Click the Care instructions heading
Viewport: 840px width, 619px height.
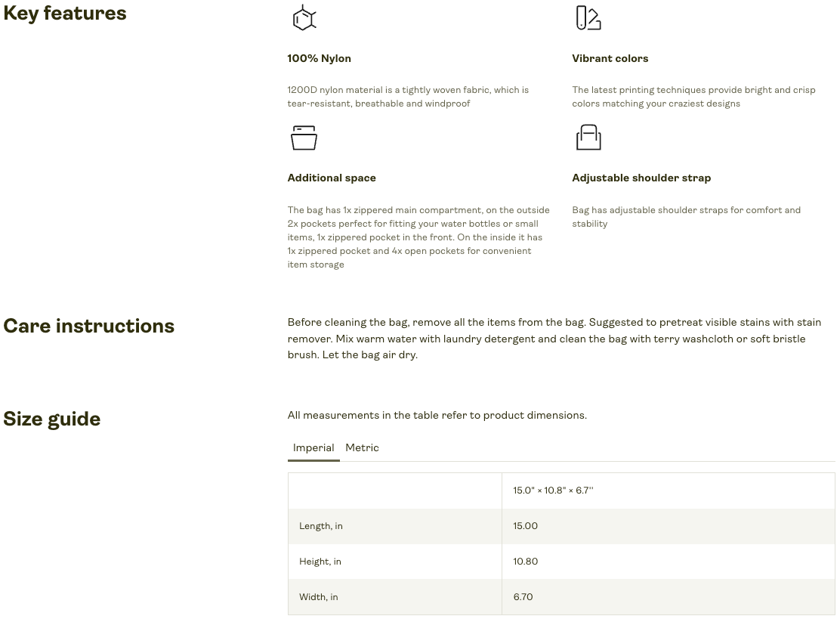pos(89,327)
